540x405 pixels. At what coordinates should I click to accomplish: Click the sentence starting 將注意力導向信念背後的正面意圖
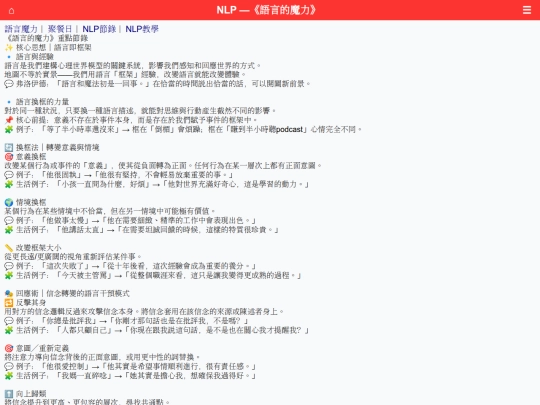(103, 357)
